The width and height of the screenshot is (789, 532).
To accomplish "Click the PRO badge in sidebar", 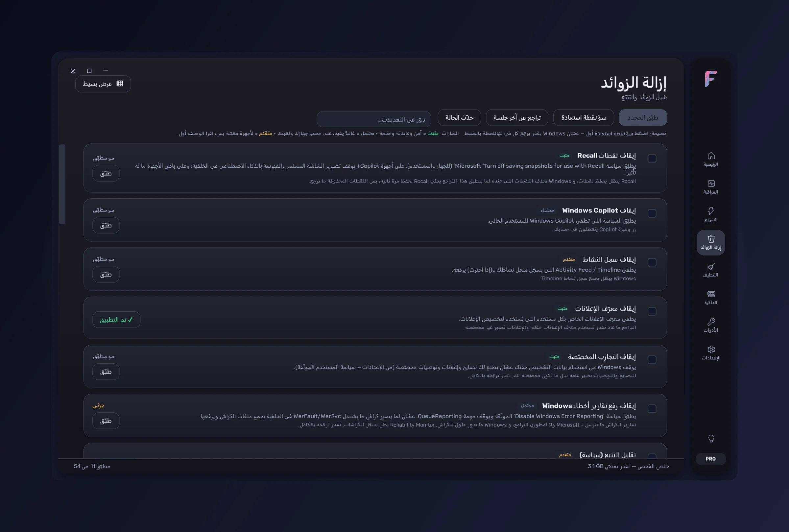I will (711, 459).
